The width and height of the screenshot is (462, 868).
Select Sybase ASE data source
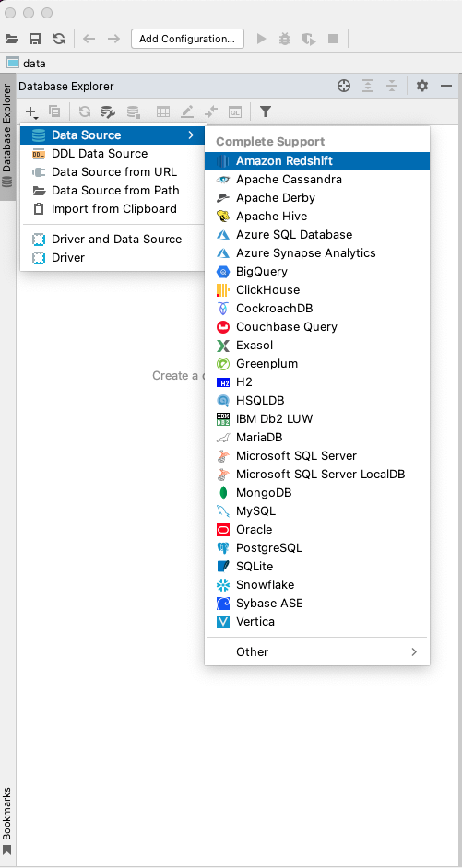pos(317,603)
